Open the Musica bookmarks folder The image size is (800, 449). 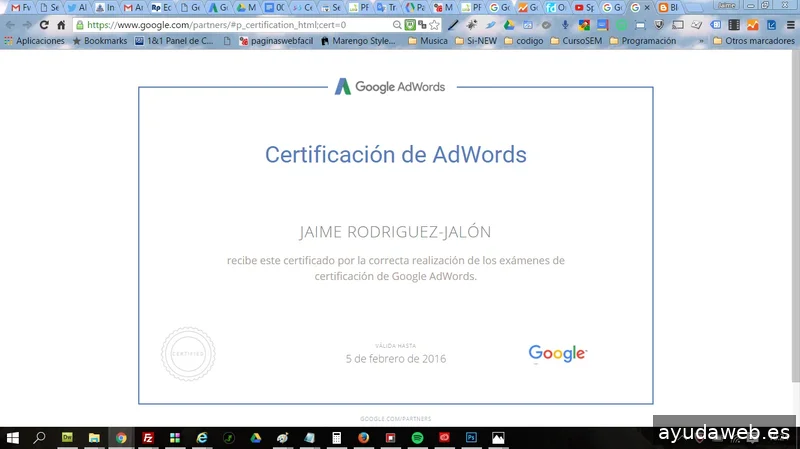pos(428,41)
